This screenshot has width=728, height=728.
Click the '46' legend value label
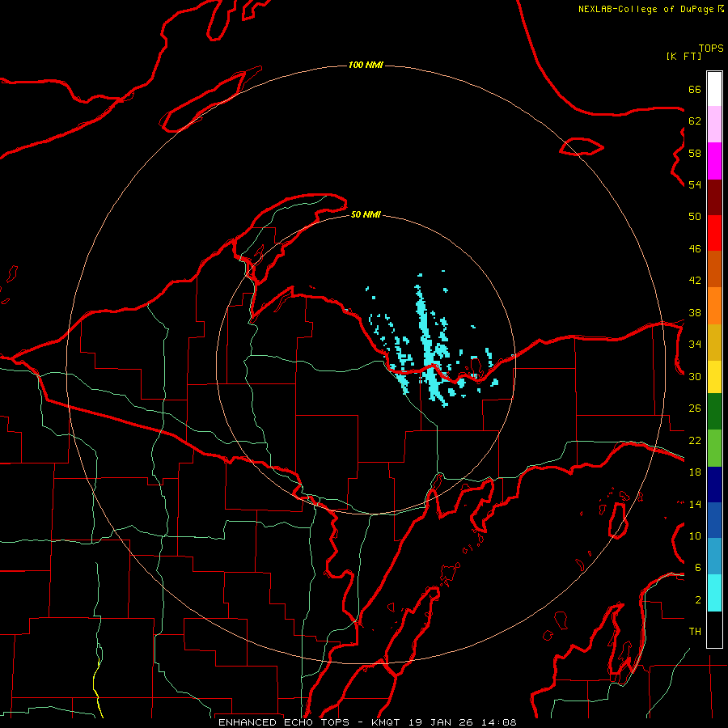click(695, 249)
